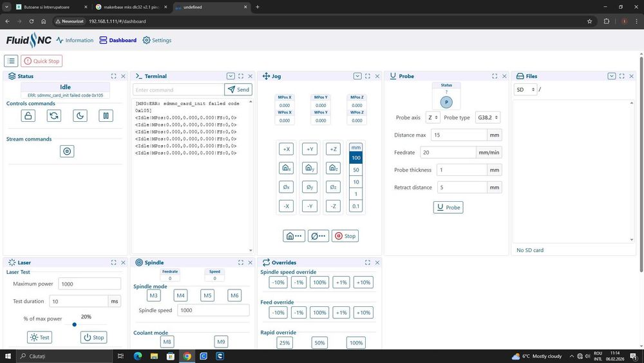
Task: Bookmark this page with star icon
Action: tap(589, 21)
